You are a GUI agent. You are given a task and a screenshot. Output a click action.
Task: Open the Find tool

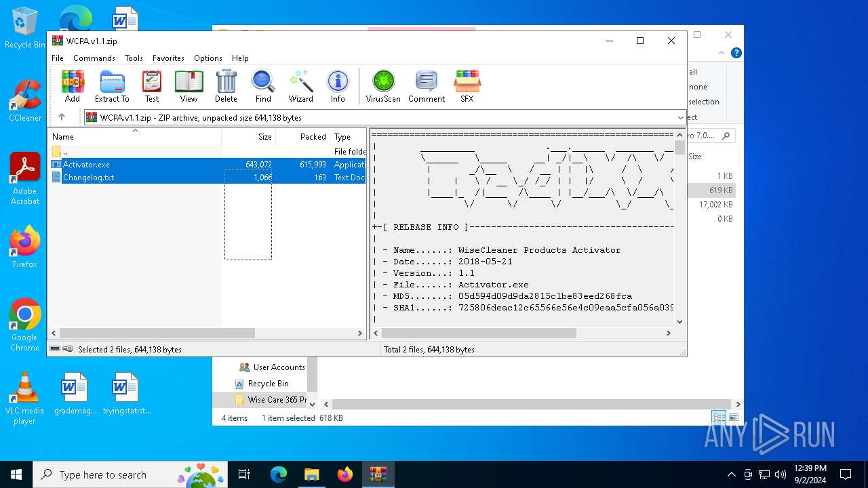pyautogui.click(x=263, y=86)
